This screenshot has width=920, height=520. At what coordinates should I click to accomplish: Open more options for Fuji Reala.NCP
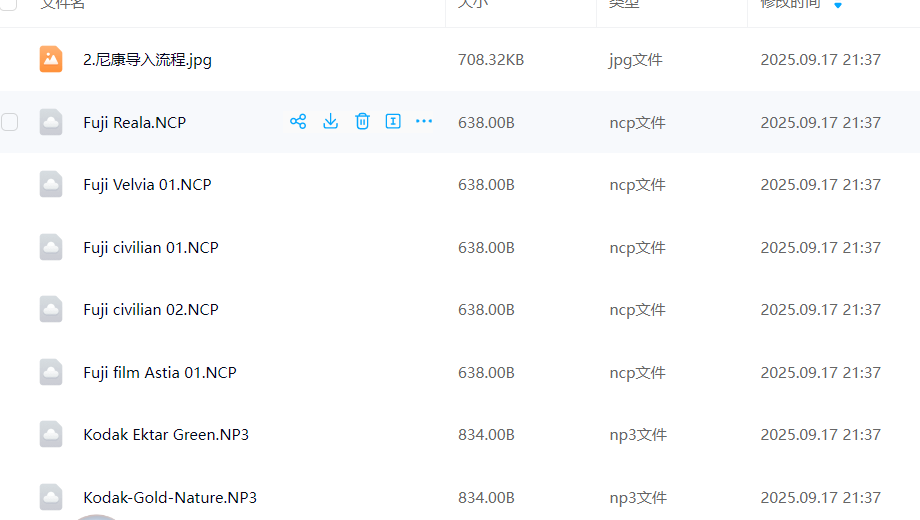point(424,122)
